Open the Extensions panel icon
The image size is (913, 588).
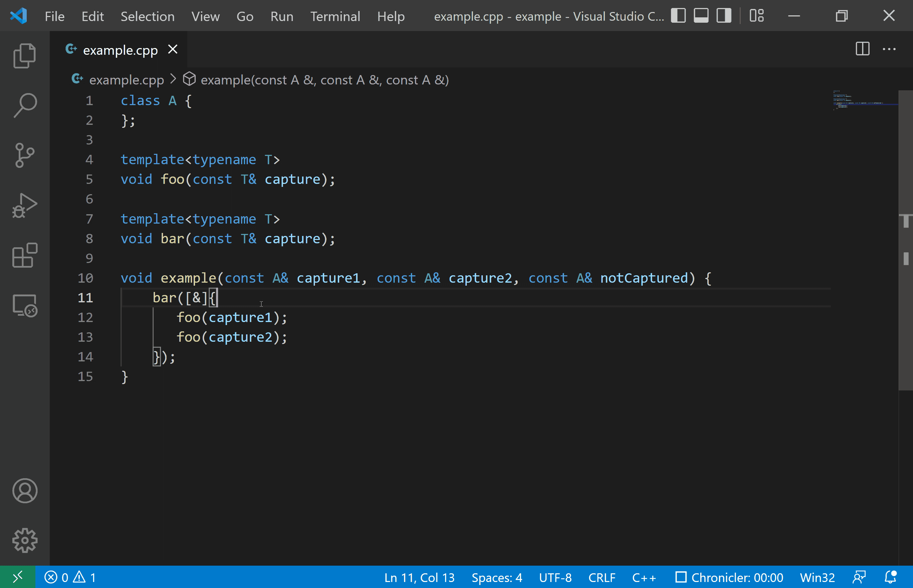25,257
